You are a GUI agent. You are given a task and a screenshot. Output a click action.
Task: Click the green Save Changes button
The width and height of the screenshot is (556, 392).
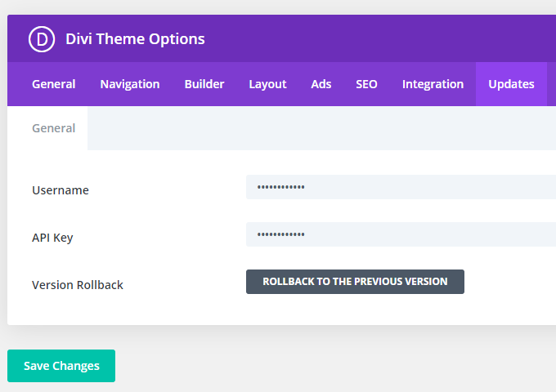61,366
